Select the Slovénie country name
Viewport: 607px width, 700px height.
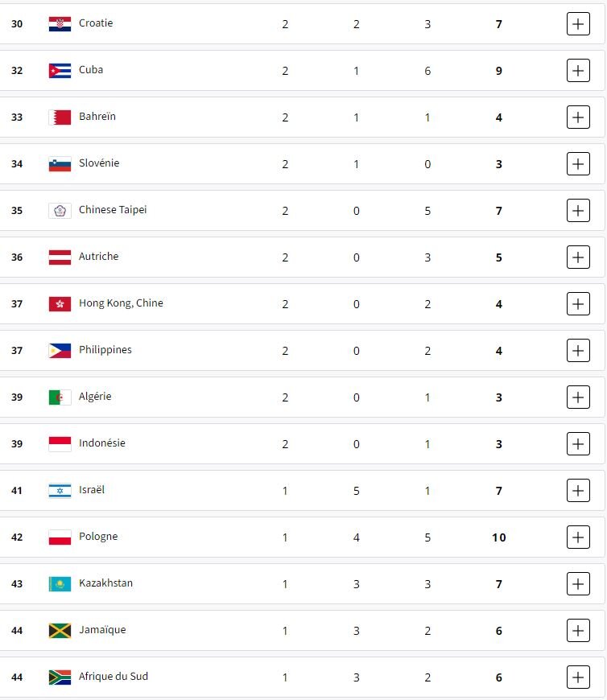99,163
